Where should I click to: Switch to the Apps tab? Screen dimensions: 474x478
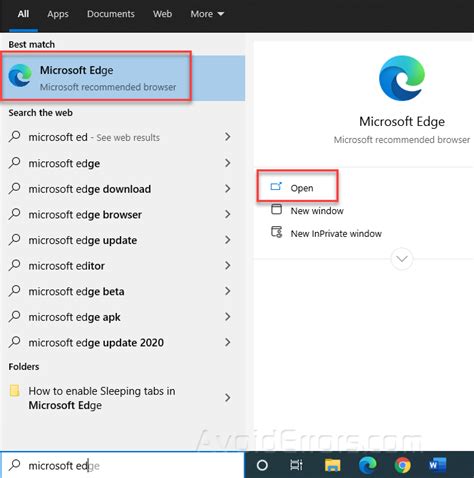(x=58, y=14)
